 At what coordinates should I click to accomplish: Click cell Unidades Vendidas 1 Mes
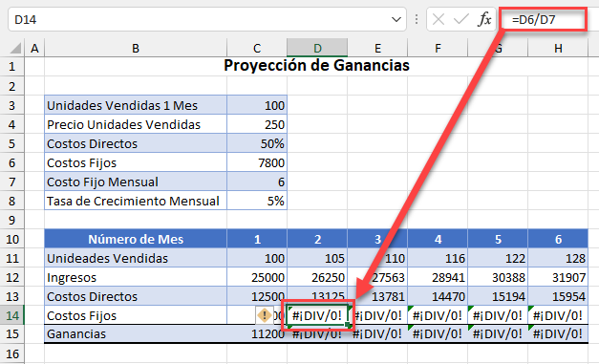(x=136, y=105)
